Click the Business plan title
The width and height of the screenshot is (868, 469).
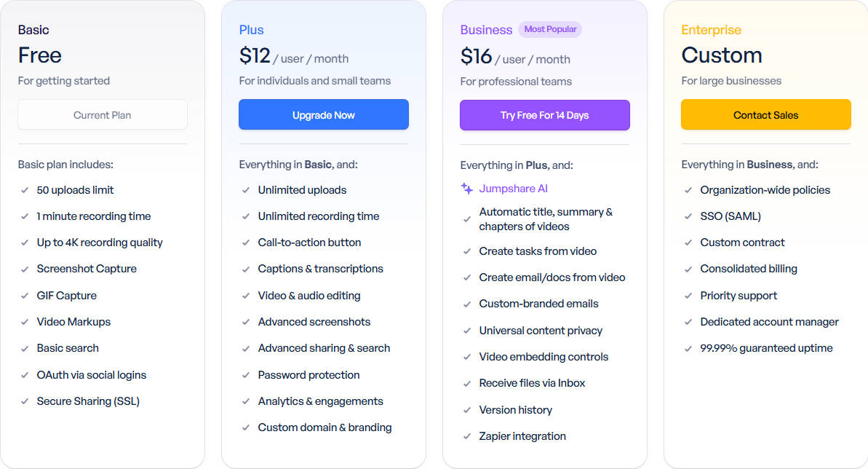[486, 30]
